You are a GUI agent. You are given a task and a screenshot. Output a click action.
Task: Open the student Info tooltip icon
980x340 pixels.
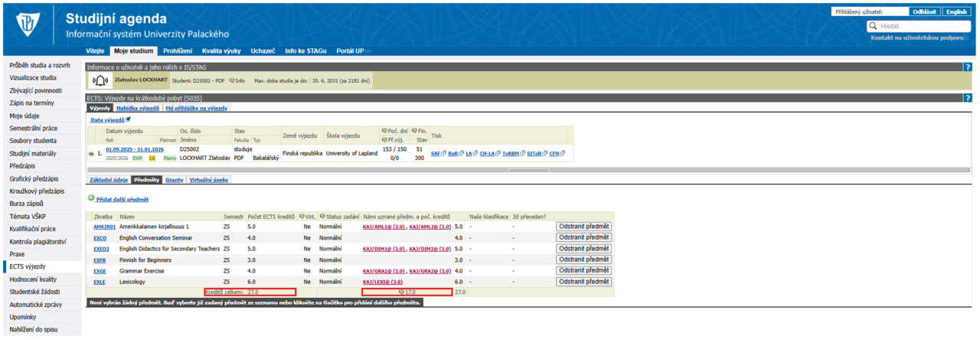[x=237, y=80]
